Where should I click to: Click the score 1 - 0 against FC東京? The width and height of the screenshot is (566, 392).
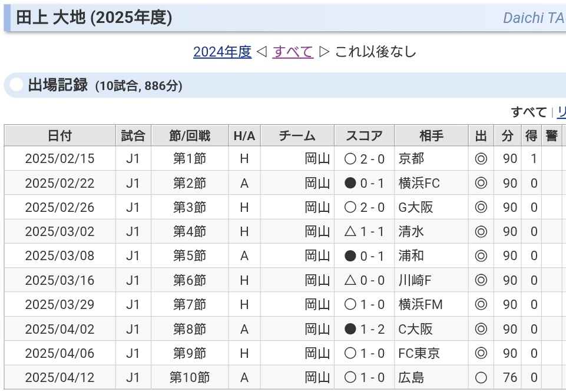tap(372, 353)
